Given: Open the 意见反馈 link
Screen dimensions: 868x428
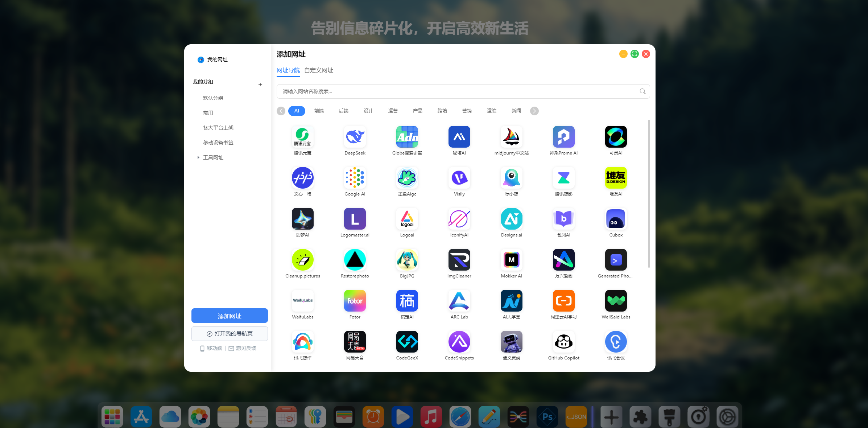Looking at the screenshot, I should point(243,349).
